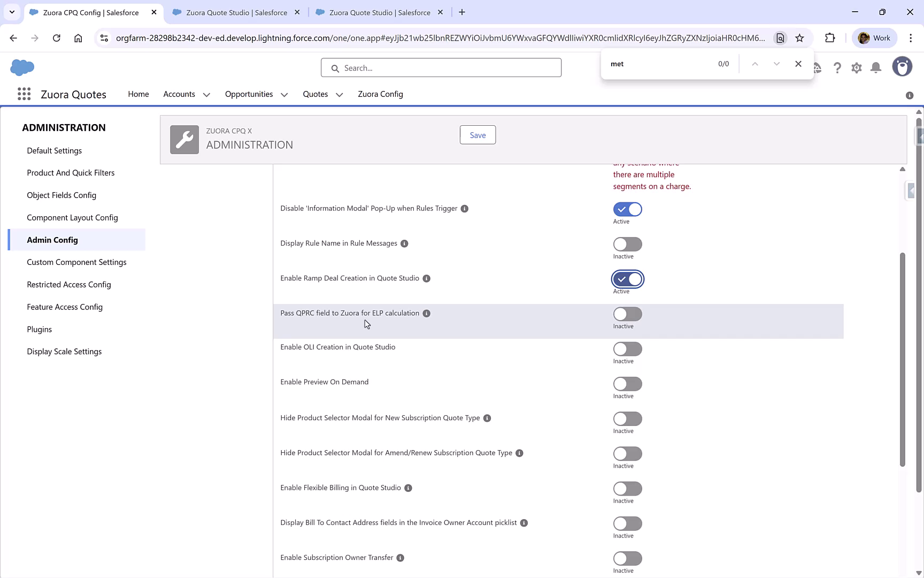Screen dimensions: 924x578
Task: Click the info icon beside Pass QPRC field
Action: pos(426,313)
